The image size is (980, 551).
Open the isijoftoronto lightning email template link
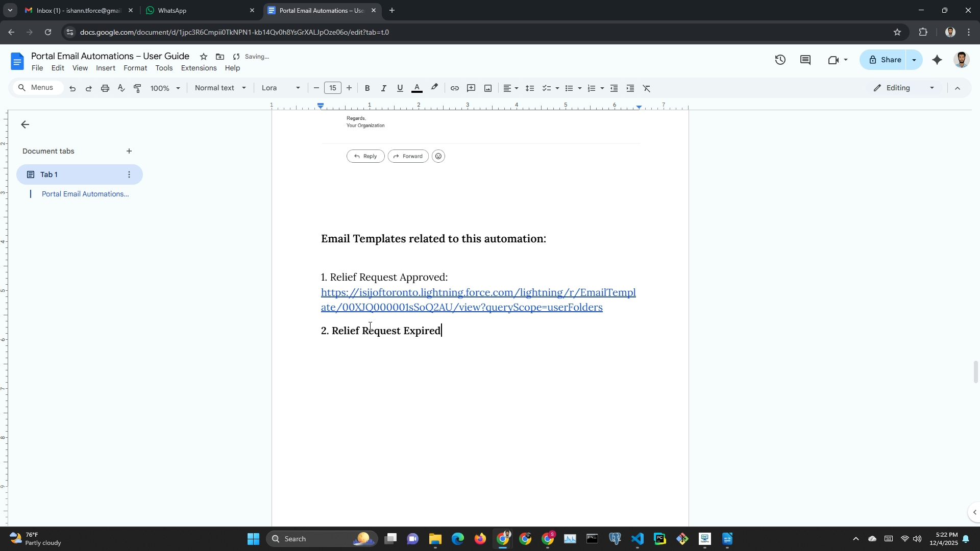[x=478, y=293]
